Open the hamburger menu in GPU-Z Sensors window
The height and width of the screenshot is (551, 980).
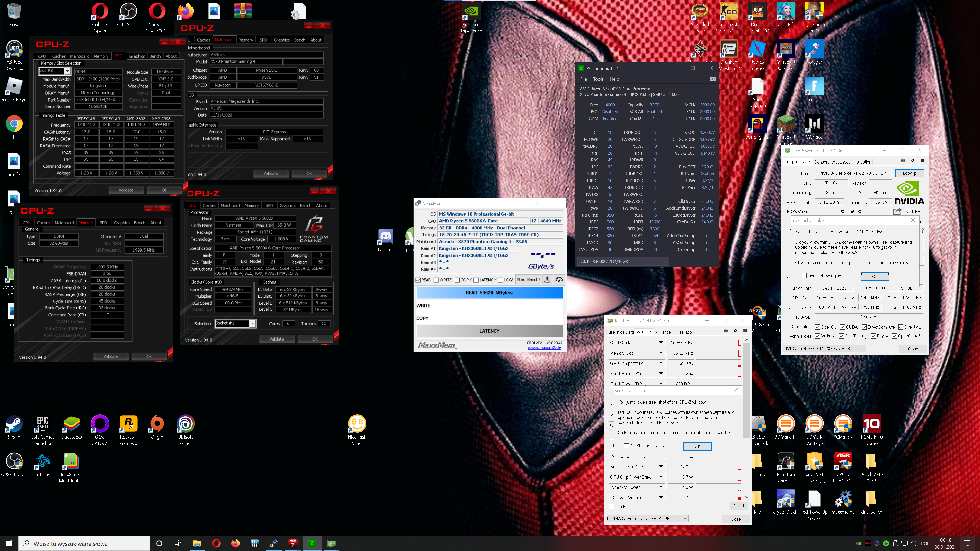tap(745, 331)
